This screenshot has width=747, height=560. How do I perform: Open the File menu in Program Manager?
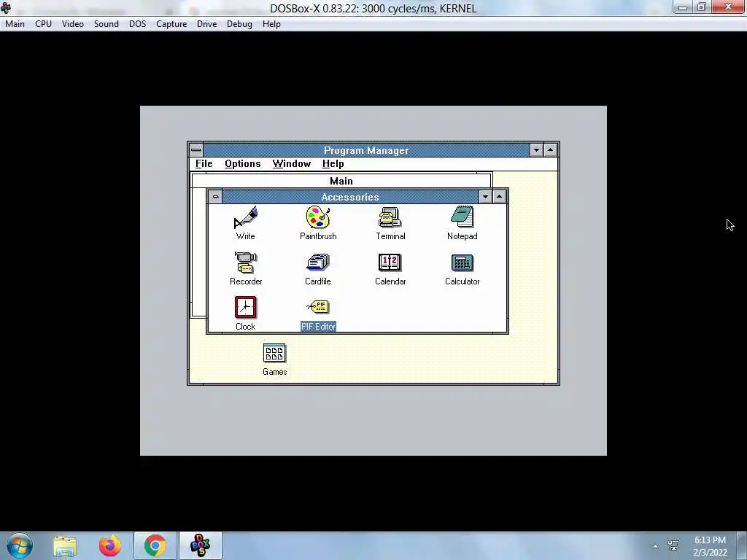point(204,164)
